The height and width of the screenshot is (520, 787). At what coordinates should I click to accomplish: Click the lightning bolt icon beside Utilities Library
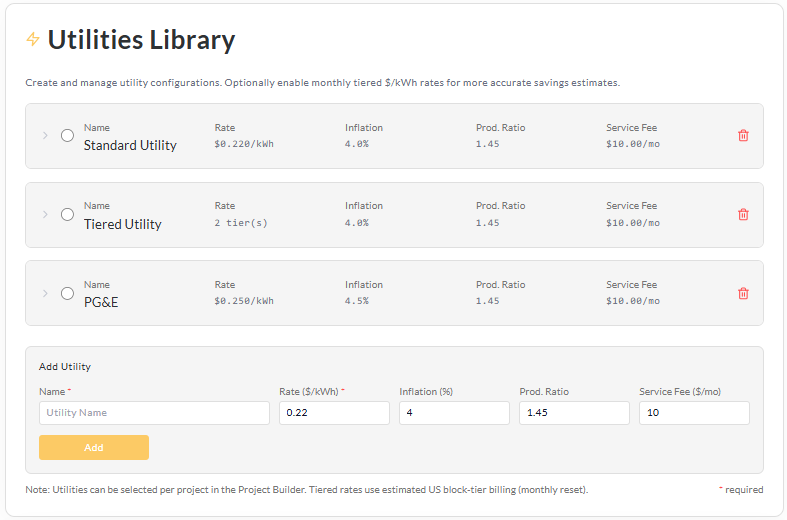coord(33,39)
